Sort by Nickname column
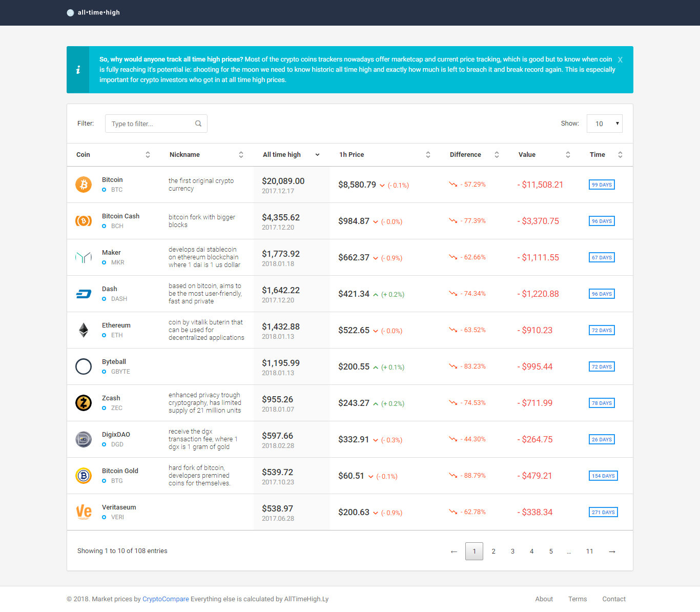This screenshot has height=612, width=700. [207, 155]
